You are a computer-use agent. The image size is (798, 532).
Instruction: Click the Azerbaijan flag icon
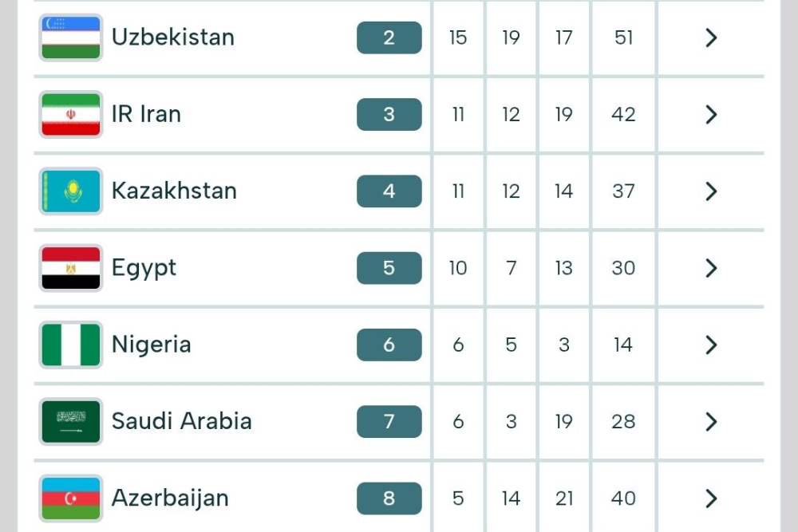pos(71,498)
